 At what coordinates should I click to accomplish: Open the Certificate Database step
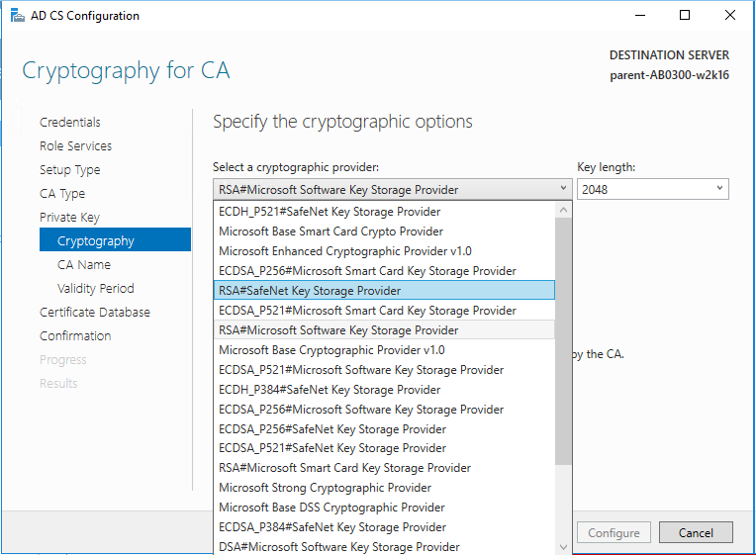(x=95, y=312)
